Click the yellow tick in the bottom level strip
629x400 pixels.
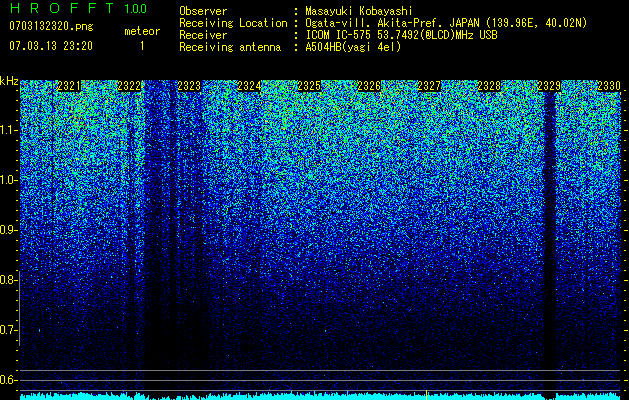click(426, 395)
